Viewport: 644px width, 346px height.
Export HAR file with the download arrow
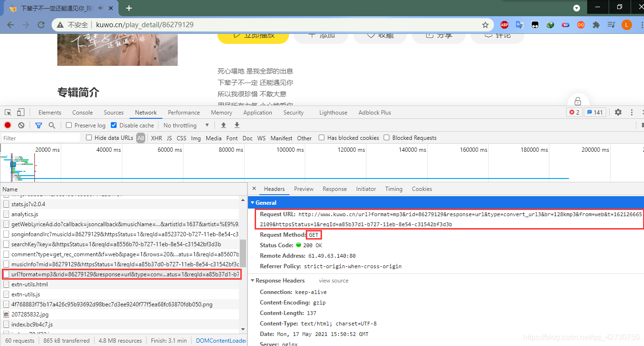[236, 125]
